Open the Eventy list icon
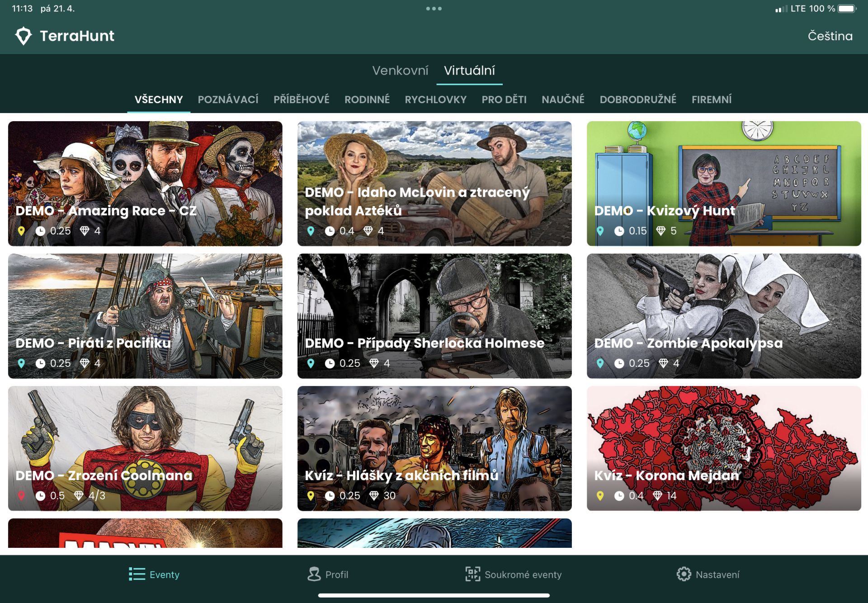 [137, 574]
